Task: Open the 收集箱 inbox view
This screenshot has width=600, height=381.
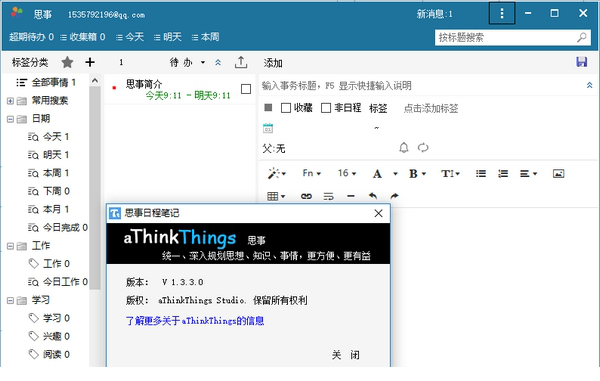Action: pyautogui.click(x=83, y=37)
